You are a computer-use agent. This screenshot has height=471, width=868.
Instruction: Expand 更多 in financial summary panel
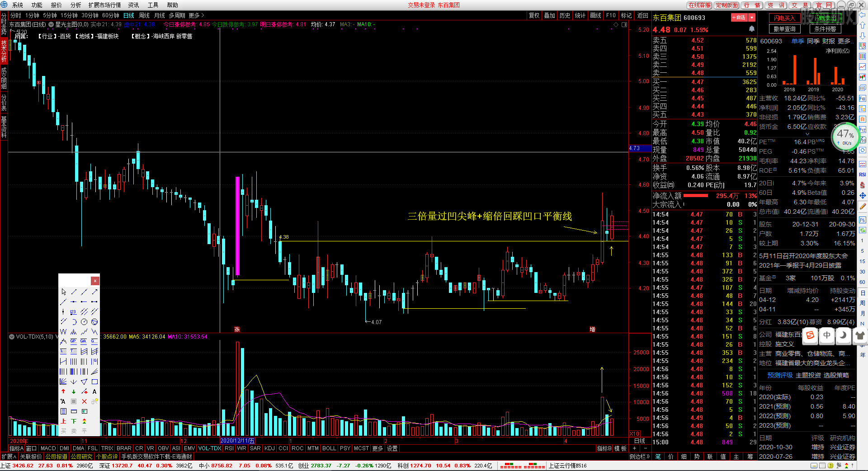point(845,41)
